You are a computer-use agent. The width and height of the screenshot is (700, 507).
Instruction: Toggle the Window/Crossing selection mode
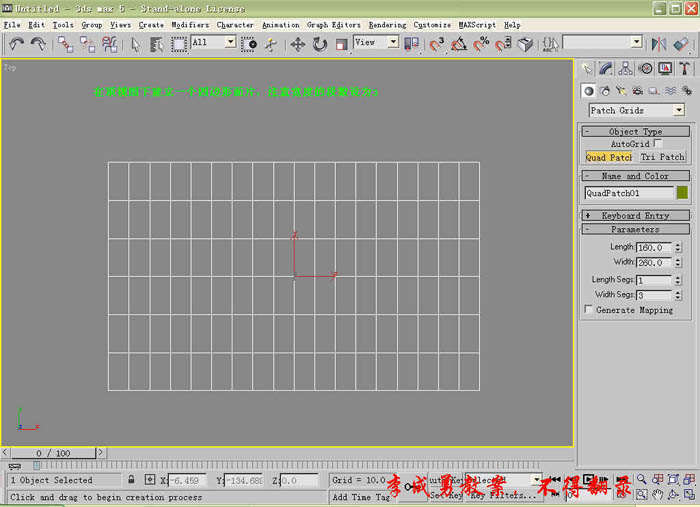click(249, 44)
